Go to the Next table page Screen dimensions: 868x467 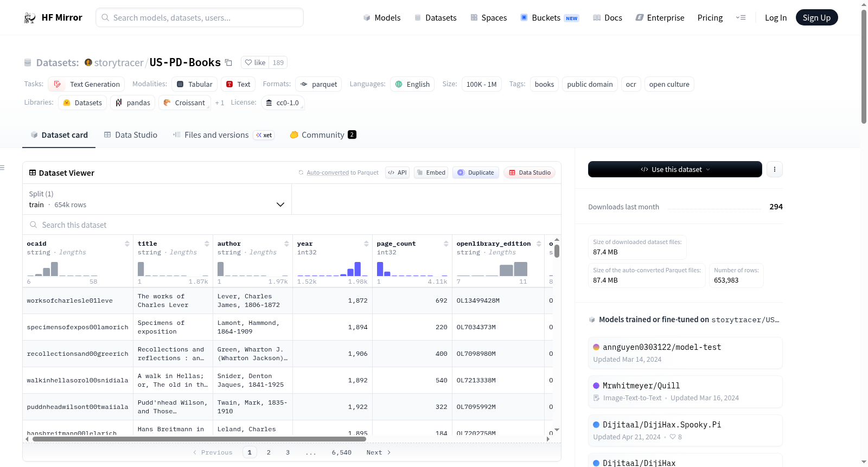click(379, 452)
